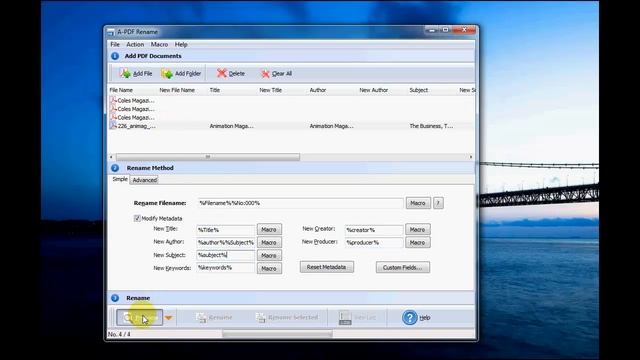Click Macro button for New Title
Screen dimensions: 640x360
click(269, 230)
